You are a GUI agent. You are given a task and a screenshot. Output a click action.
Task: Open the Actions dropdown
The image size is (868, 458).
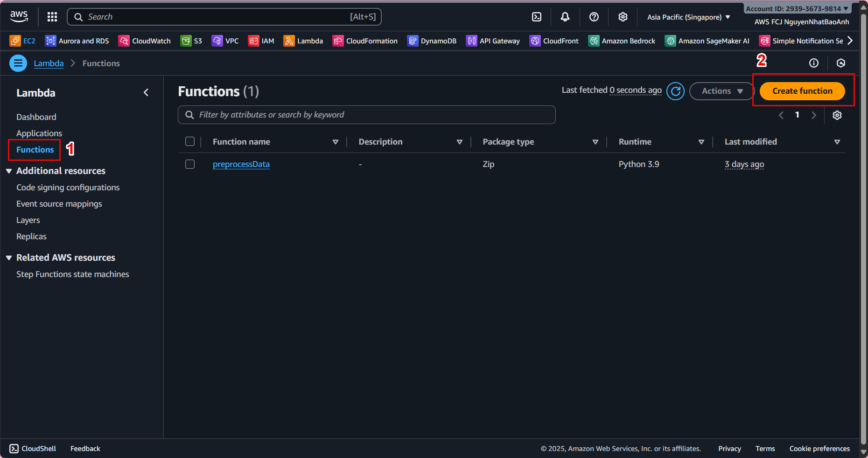tap(721, 91)
